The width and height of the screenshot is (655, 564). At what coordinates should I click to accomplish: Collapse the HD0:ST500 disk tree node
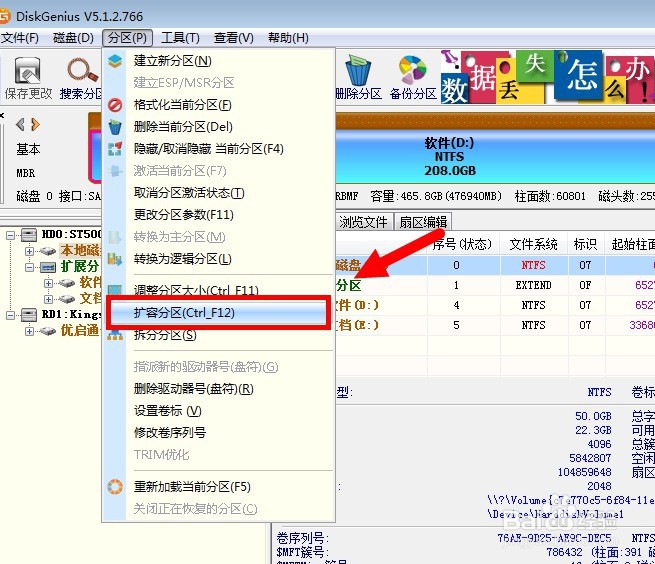(x=10, y=235)
